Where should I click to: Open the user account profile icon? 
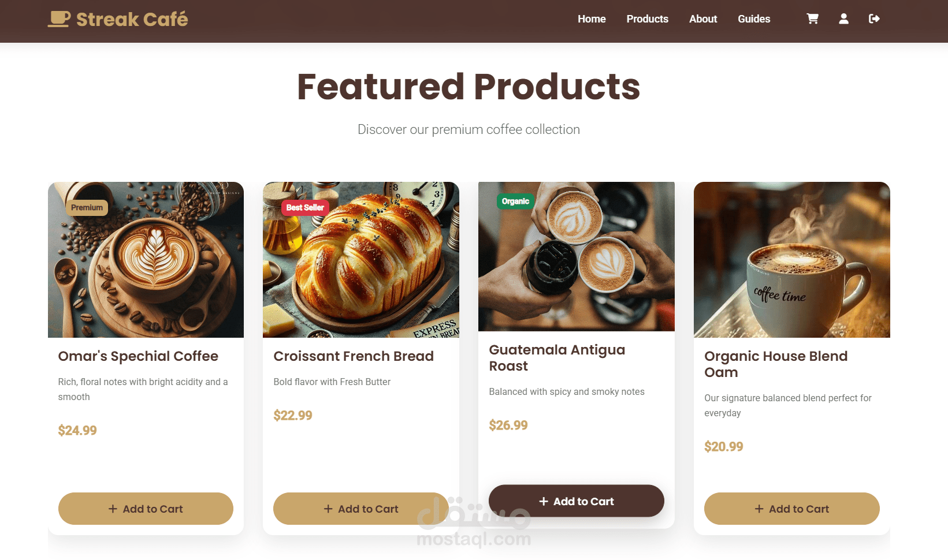coord(843,19)
